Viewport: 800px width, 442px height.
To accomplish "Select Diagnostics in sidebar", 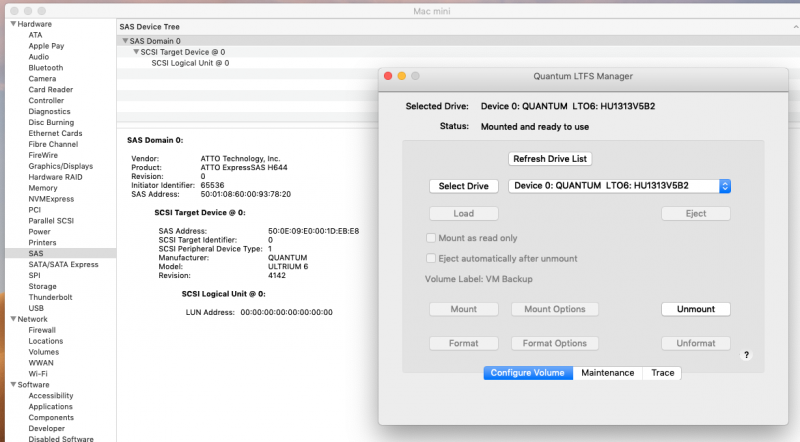I will 49,111.
